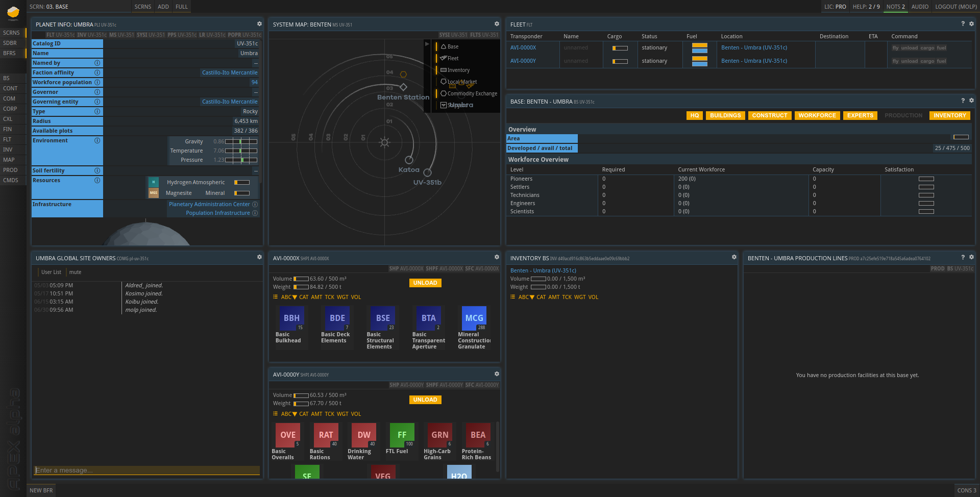980x497 pixels.
Task: Open Fleet panel settings gear
Action: tap(971, 24)
